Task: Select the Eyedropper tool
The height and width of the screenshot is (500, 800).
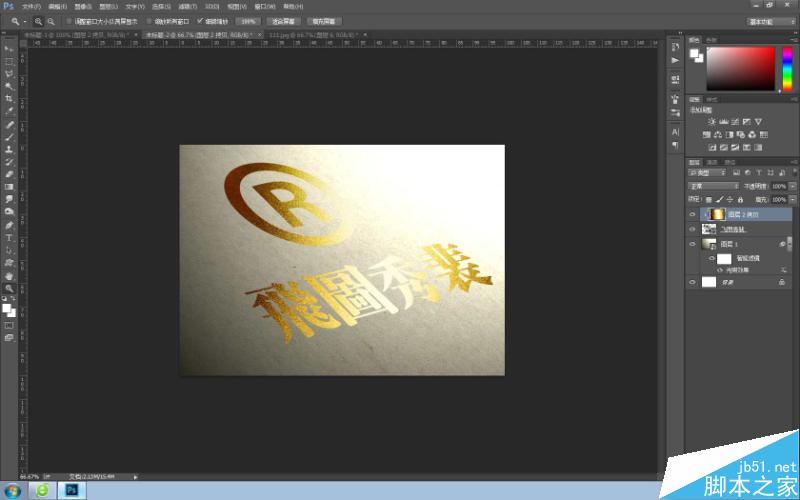Action: click(9, 111)
